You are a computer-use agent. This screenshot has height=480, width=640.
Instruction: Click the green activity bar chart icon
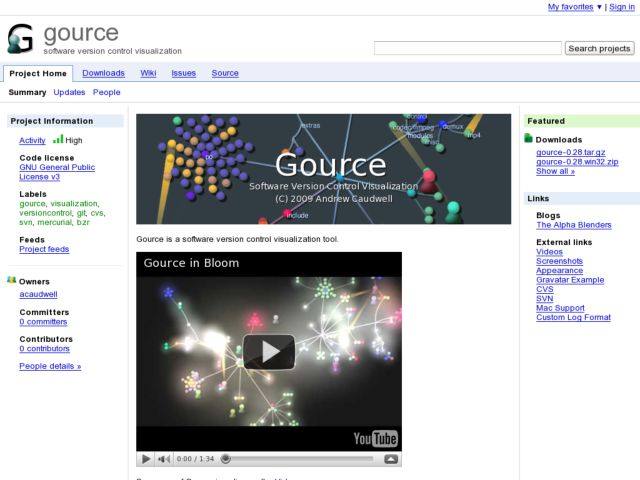click(x=58, y=140)
